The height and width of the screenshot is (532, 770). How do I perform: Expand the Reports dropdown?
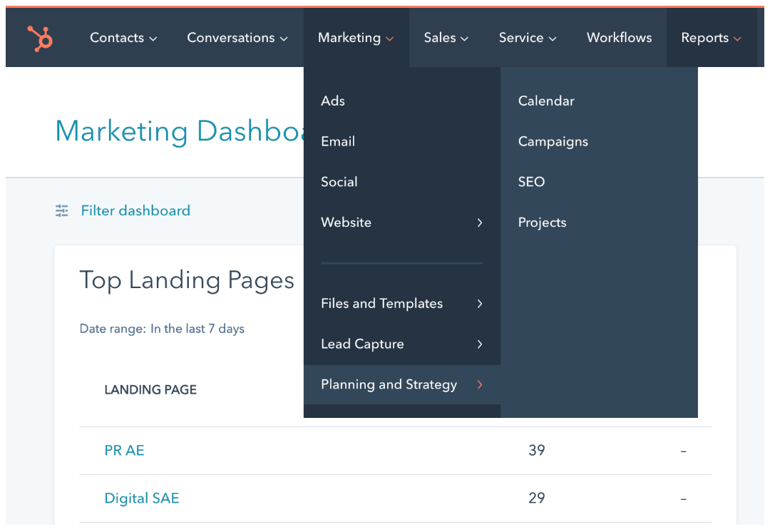[710, 38]
